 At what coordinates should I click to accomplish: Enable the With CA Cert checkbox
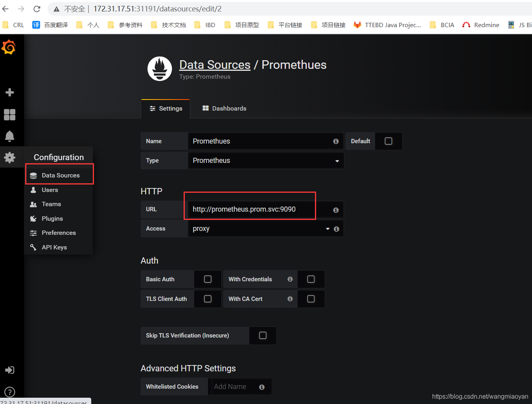311,299
